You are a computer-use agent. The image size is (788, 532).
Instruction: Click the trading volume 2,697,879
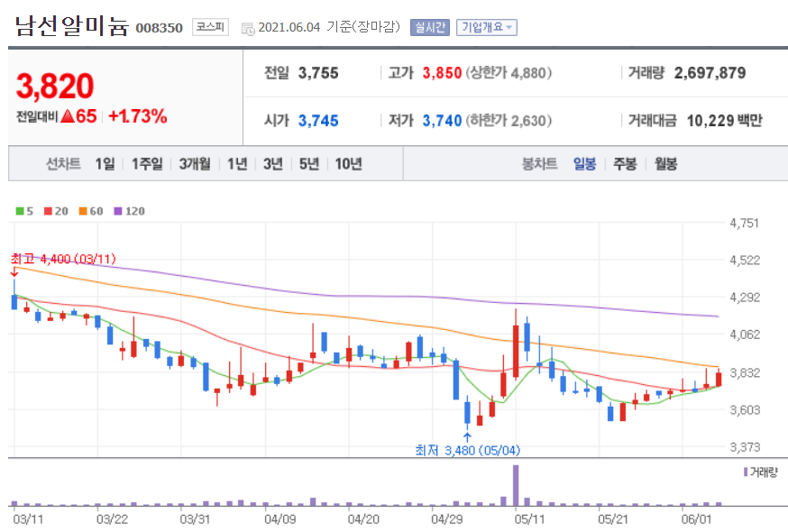(710, 73)
